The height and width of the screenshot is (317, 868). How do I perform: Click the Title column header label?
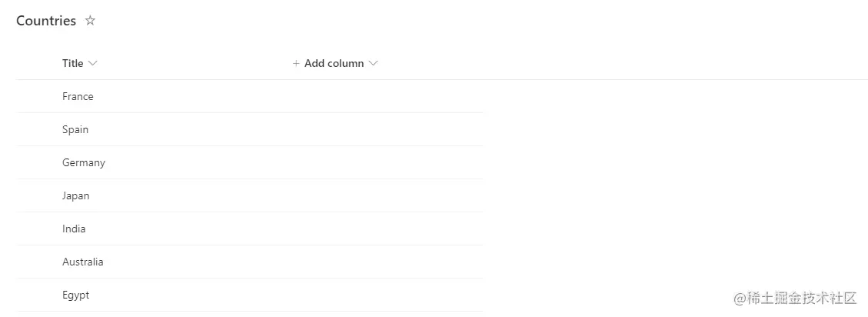coord(72,63)
